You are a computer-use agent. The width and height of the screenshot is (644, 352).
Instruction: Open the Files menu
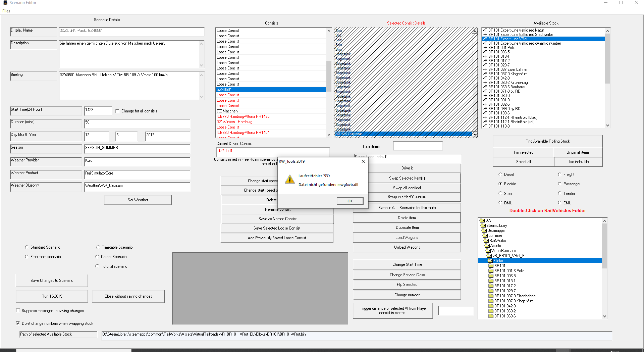click(6, 11)
